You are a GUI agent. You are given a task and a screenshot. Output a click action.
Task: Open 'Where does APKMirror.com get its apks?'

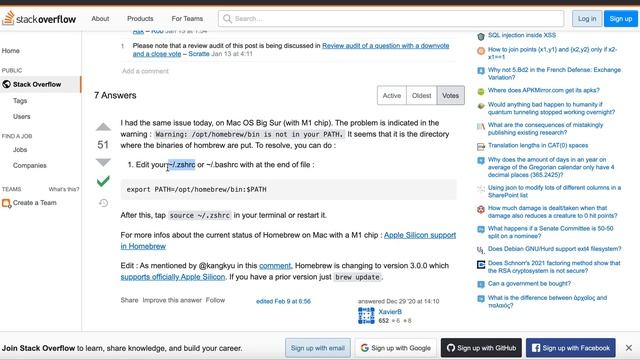pyautogui.click(x=544, y=90)
